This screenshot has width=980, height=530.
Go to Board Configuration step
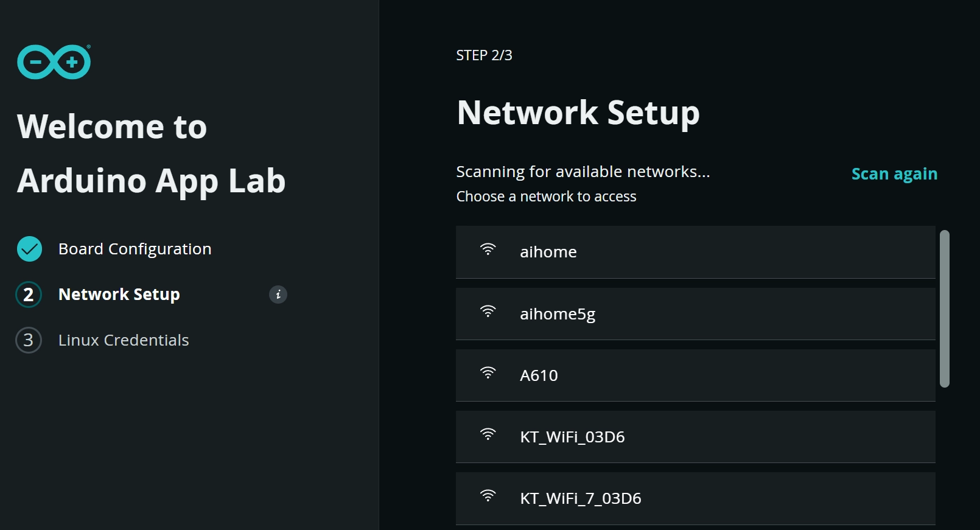[x=135, y=249]
